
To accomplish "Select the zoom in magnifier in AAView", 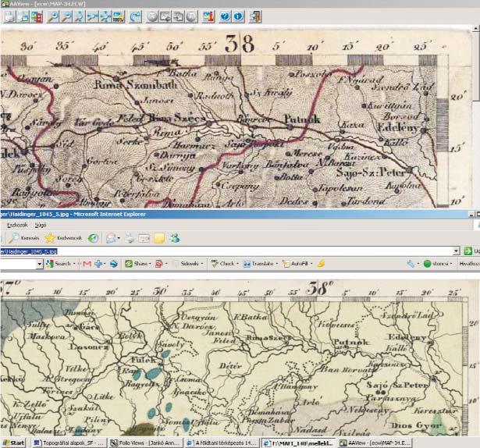I will pyautogui.click(x=52, y=16).
